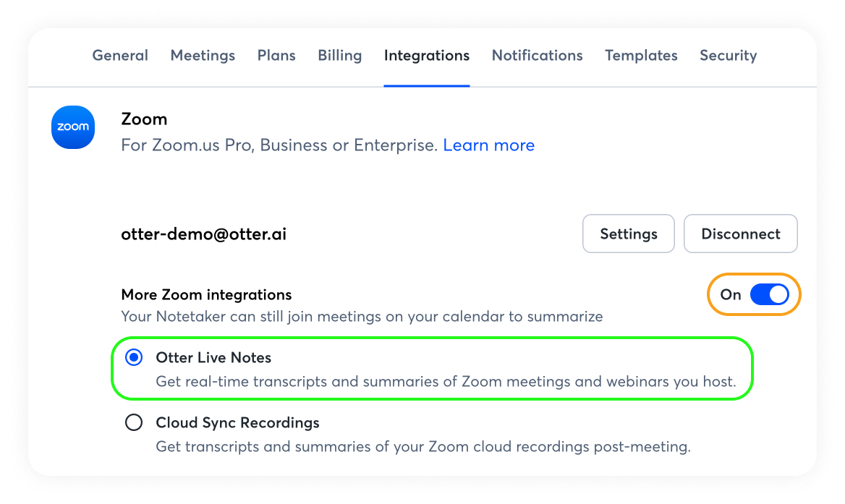The image size is (845, 504).
Task: Select the Otter Live Notes radio button
Action: [x=134, y=358]
